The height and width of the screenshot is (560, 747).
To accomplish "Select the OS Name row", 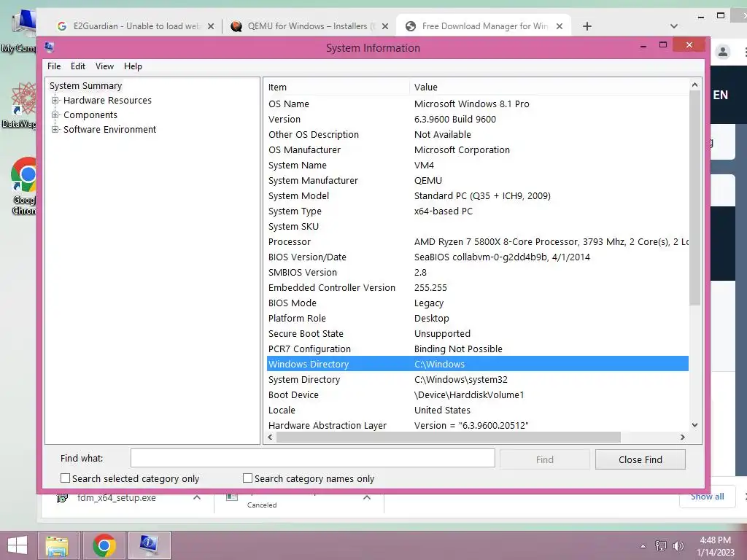I will pos(477,104).
